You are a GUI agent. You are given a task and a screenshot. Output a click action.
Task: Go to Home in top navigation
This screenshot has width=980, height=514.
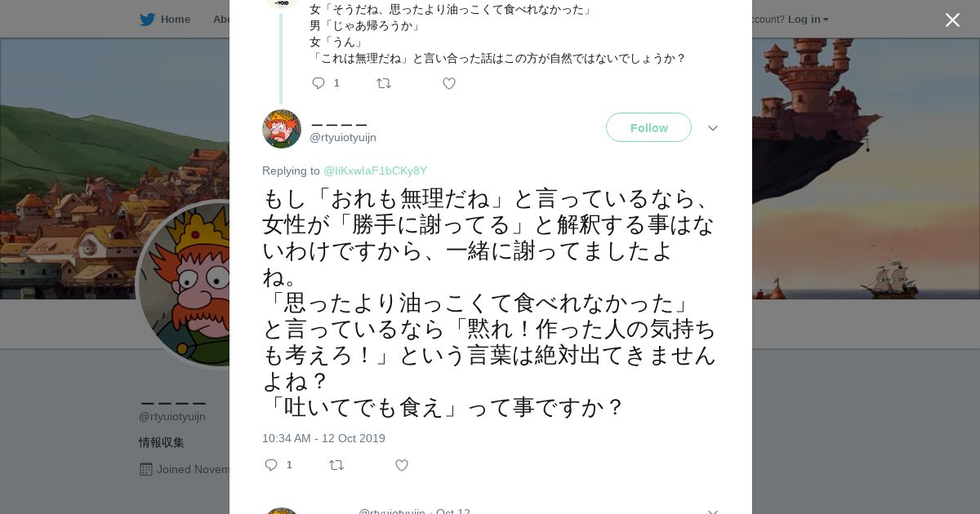click(175, 20)
